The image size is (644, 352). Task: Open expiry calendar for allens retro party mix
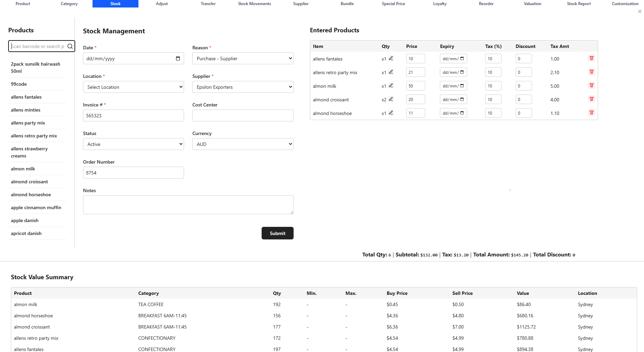[x=462, y=72]
